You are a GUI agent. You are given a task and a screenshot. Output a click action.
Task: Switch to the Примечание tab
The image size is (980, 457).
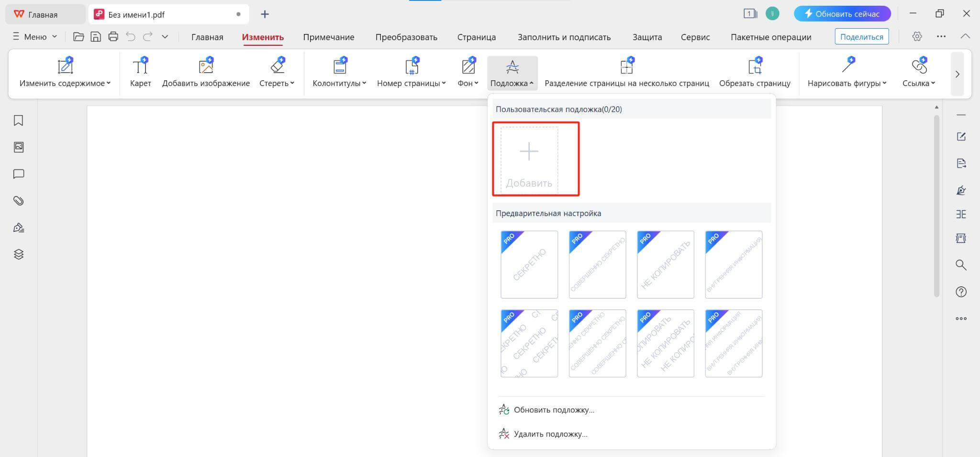coord(328,37)
